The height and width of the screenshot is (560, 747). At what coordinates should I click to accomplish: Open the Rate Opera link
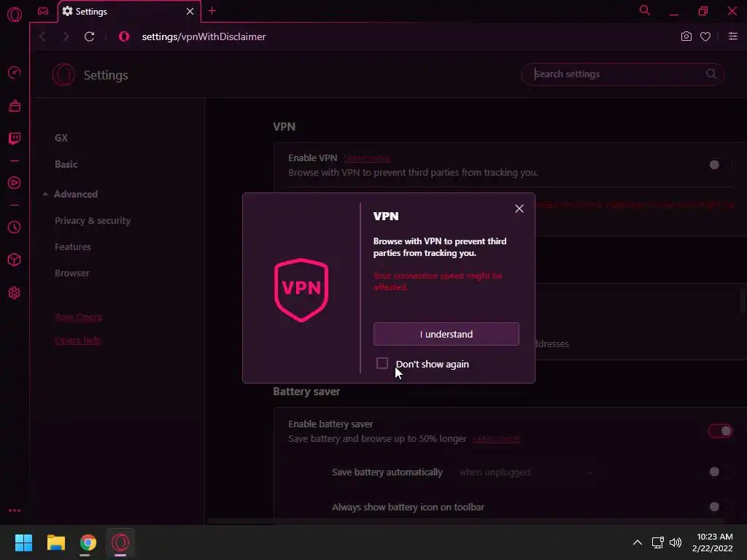pos(78,317)
